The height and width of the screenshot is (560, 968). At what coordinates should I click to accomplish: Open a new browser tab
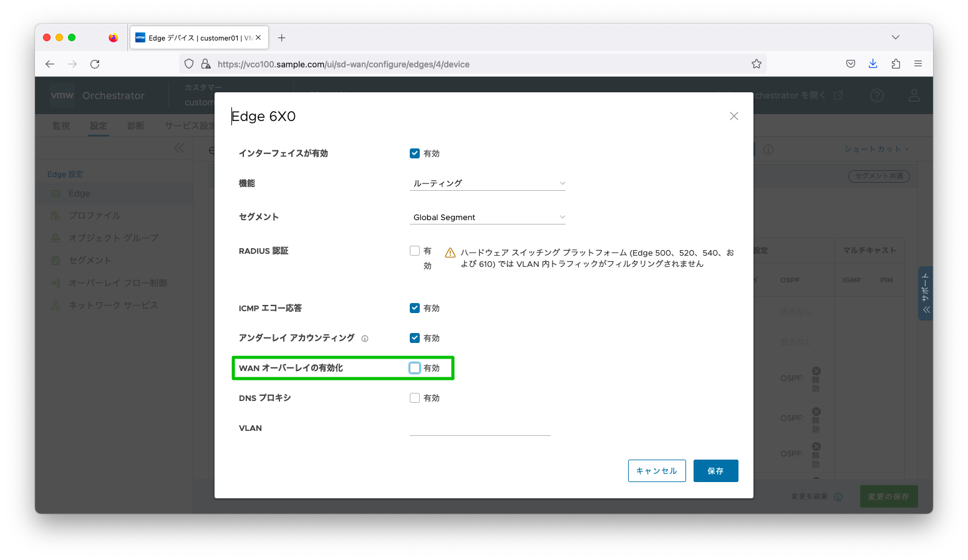pyautogui.click(x=281, y=37)
